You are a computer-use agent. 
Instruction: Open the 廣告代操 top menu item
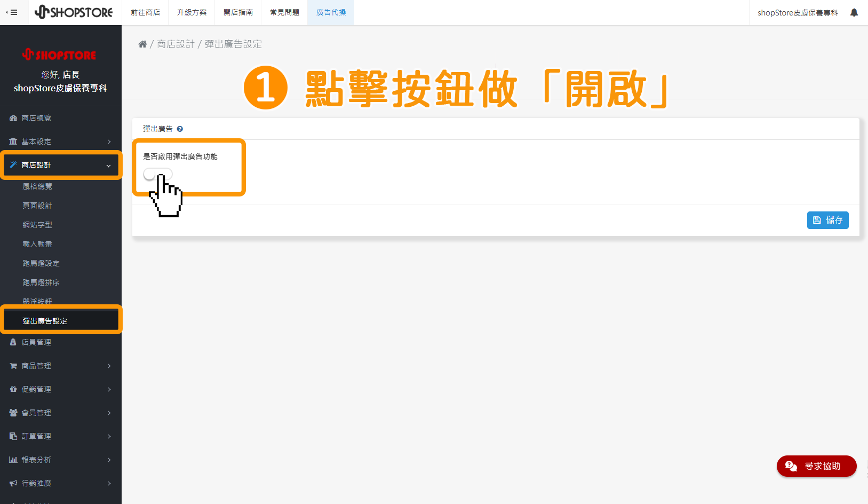click(331, 12)
